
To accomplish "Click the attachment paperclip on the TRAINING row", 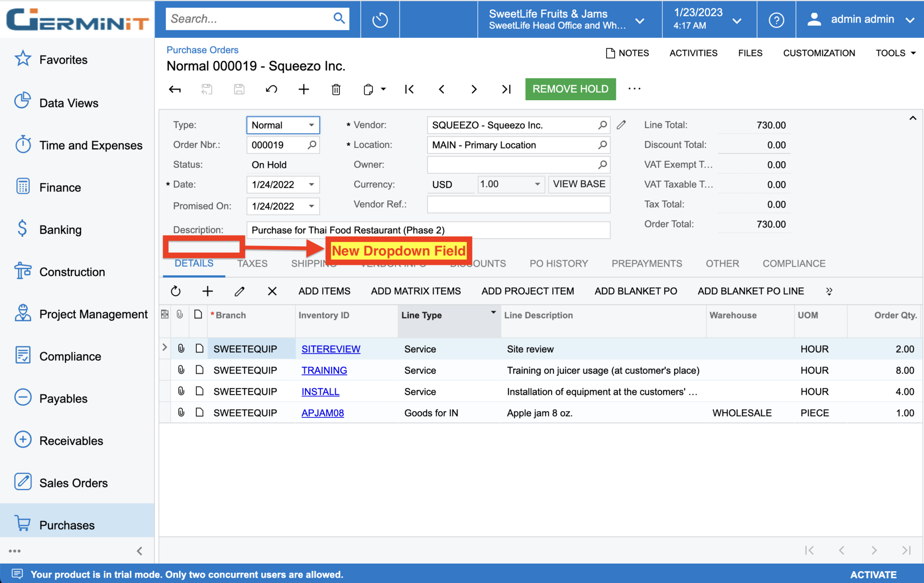I will click(180, 370).
